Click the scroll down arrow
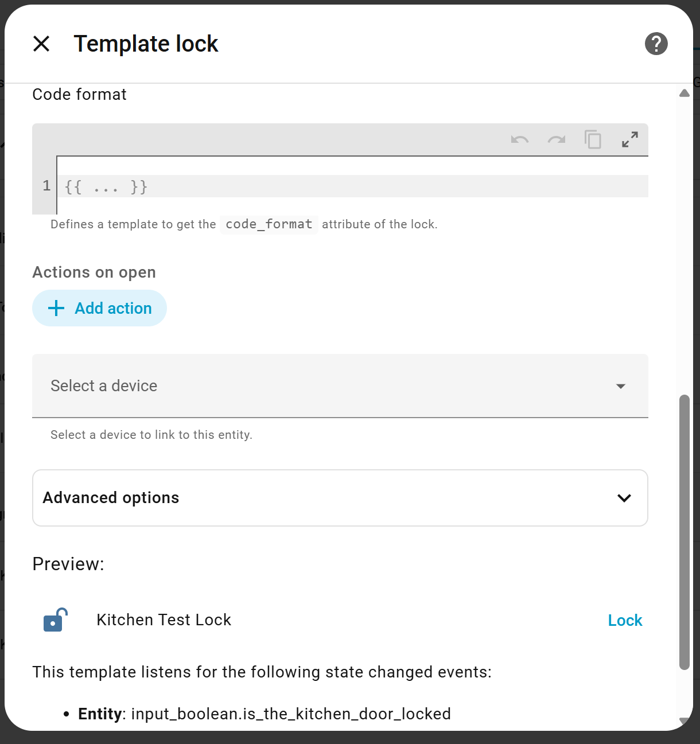This screenshot has width=700, height=744. pos(684,721)
